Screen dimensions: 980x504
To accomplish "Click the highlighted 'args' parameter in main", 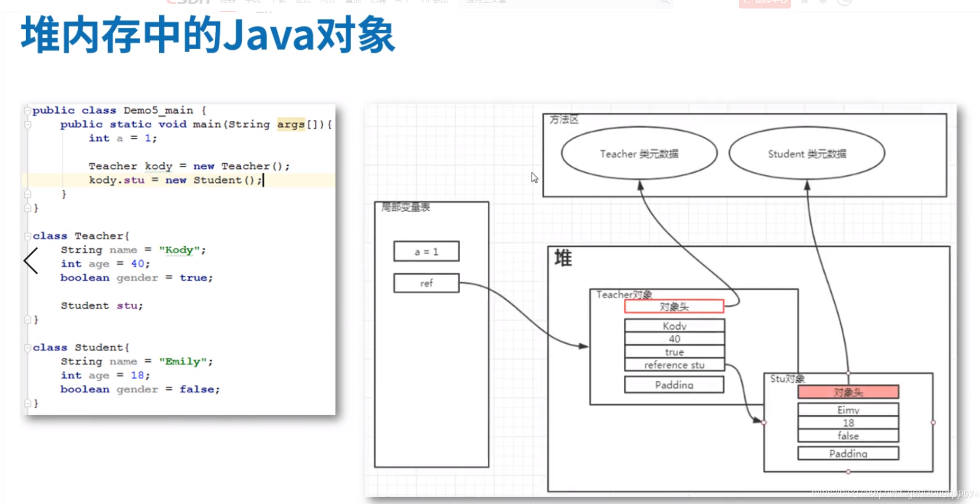I will 291,124.
